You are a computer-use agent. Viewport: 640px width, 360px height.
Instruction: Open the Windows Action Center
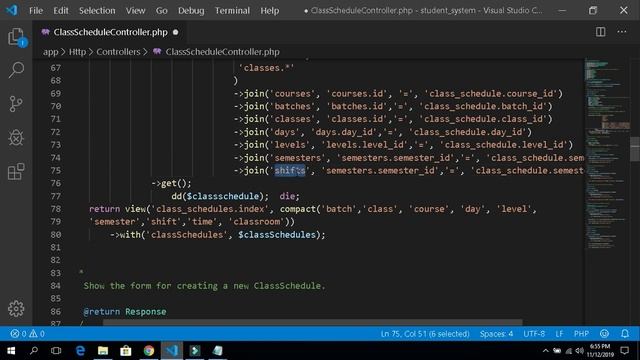click(x=624, y=351)
